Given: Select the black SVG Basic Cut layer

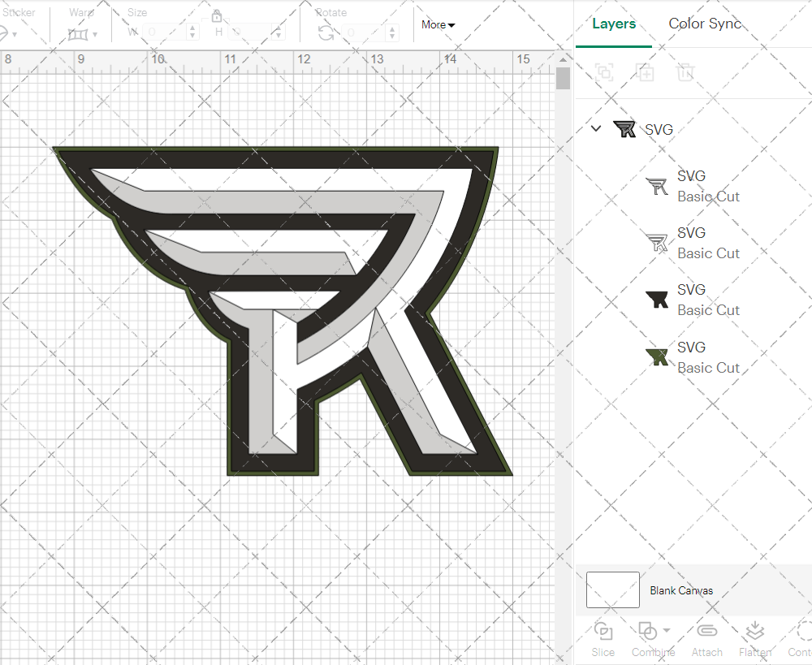Looking at the screenshot, I should pyautogui.click(x=693, y=300).
